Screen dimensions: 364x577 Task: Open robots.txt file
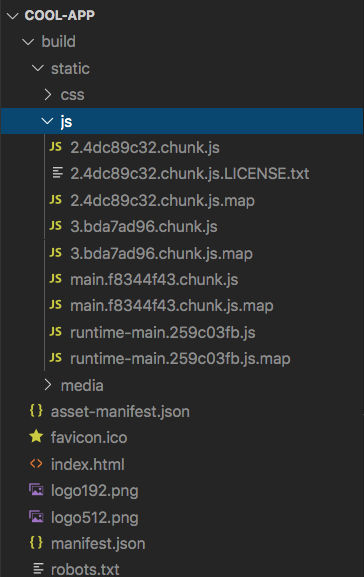click(85, 569)
